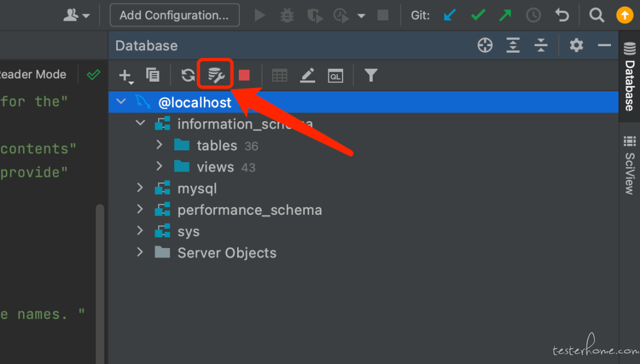Open table editor grid icon
The height and width of the screenshot is (364, 640).
280,75
